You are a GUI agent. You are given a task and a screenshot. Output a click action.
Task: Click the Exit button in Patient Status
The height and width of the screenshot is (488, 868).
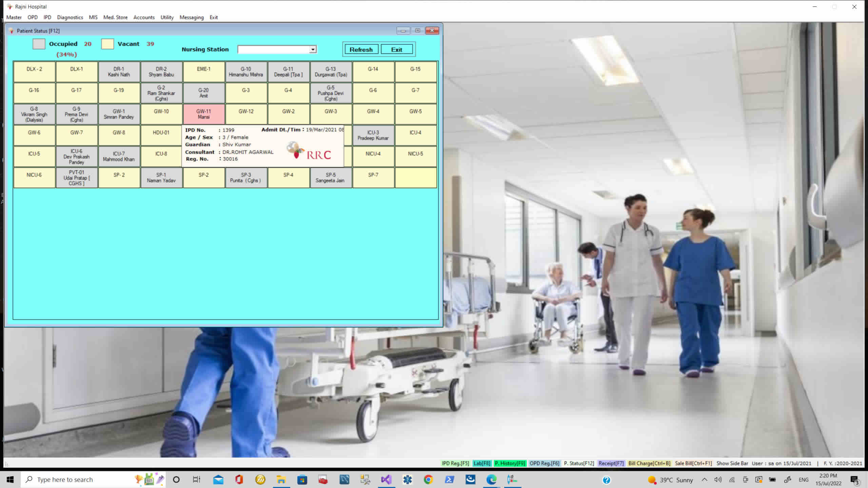[x=396, y=49]
